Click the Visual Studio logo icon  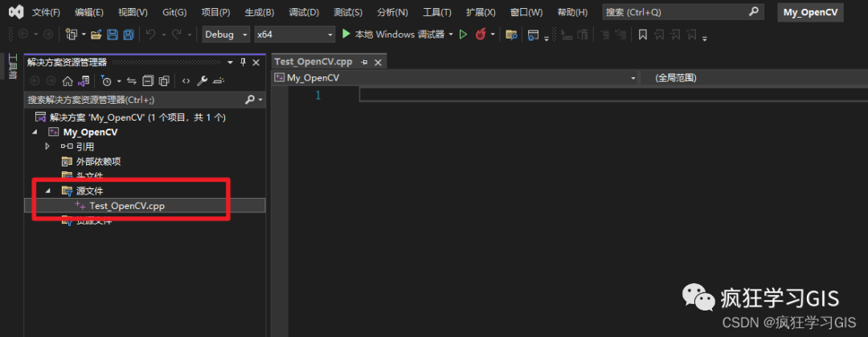click(16, 11)
